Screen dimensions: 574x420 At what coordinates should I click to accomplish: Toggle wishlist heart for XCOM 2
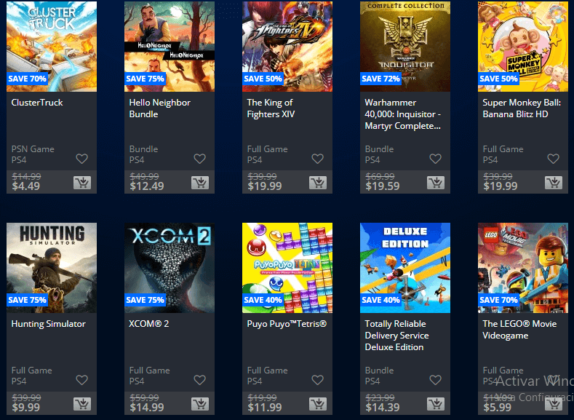[x=200, y=380]
